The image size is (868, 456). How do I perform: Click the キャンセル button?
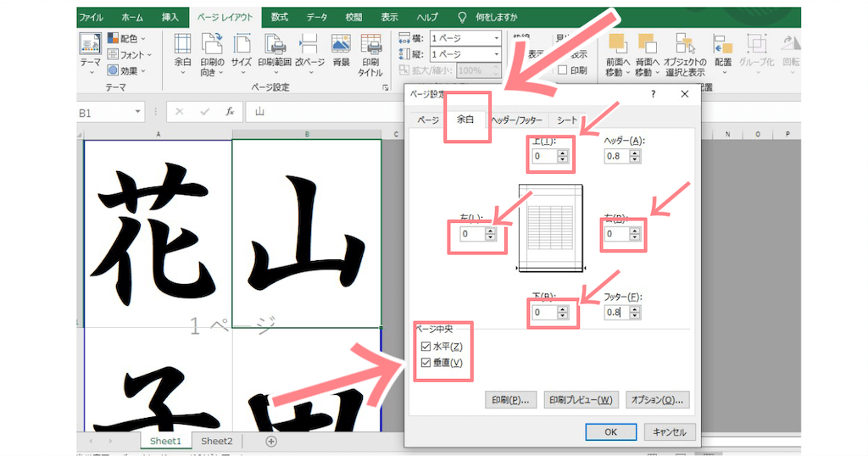point(670,431)
